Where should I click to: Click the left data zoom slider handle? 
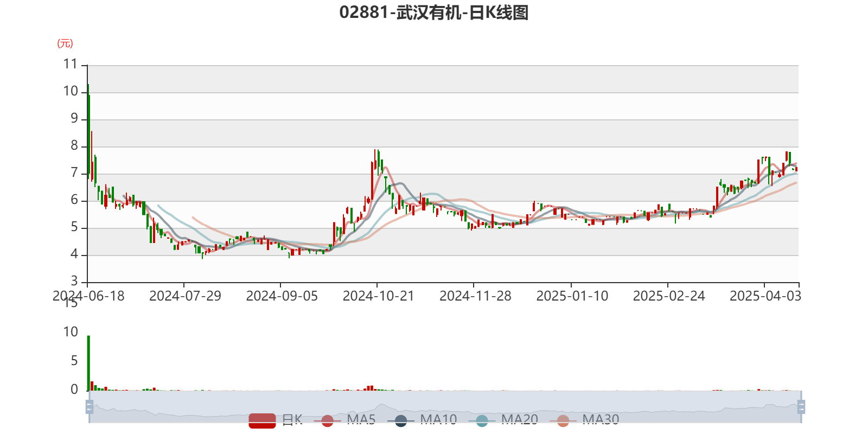tap(90, 406)
